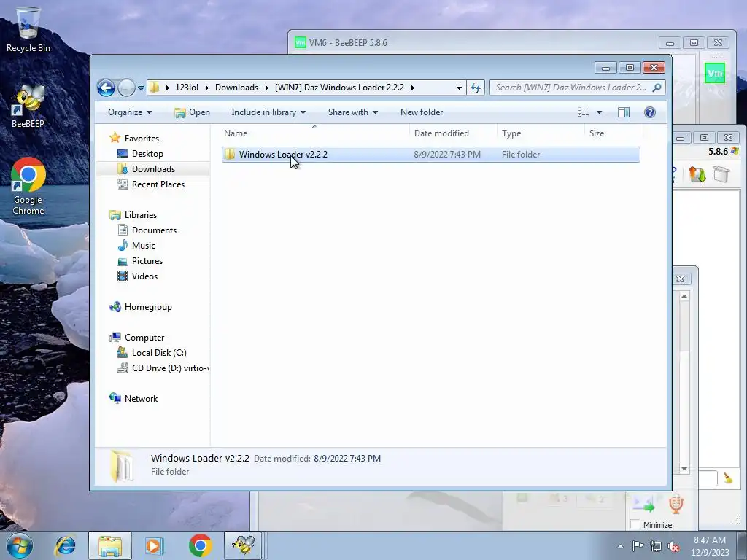The width and height of the screenshot is (747, 560).
Task: Click Downloads in the address bar path
Action: click(x=236, y=87)
